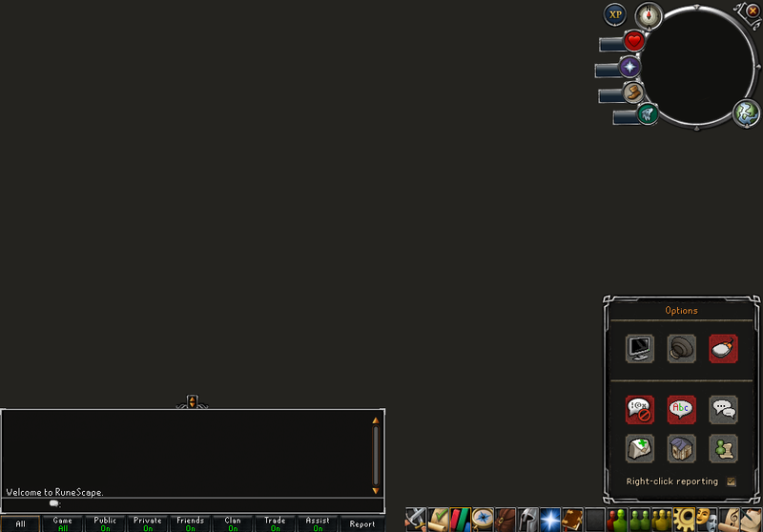Click the "Welcome to RuneScape." chat message
This screenshot has height=532, width=763.
[x=54, y=492]
